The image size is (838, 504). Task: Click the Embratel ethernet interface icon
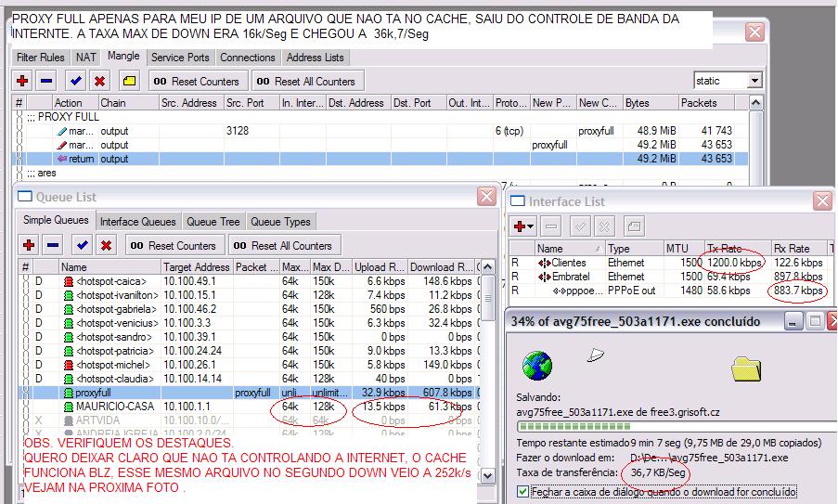click(x=544, y=277)
